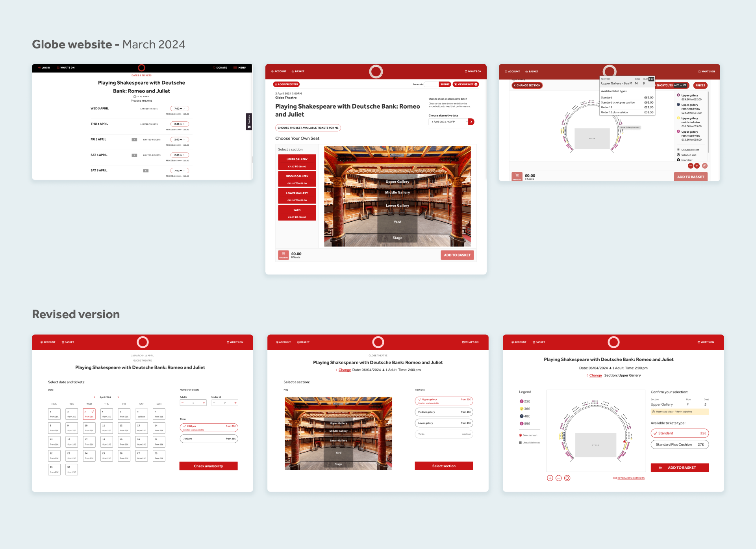Click VIEW BASKET button on original section page
756x549 pixels.
tap(466, 84)
